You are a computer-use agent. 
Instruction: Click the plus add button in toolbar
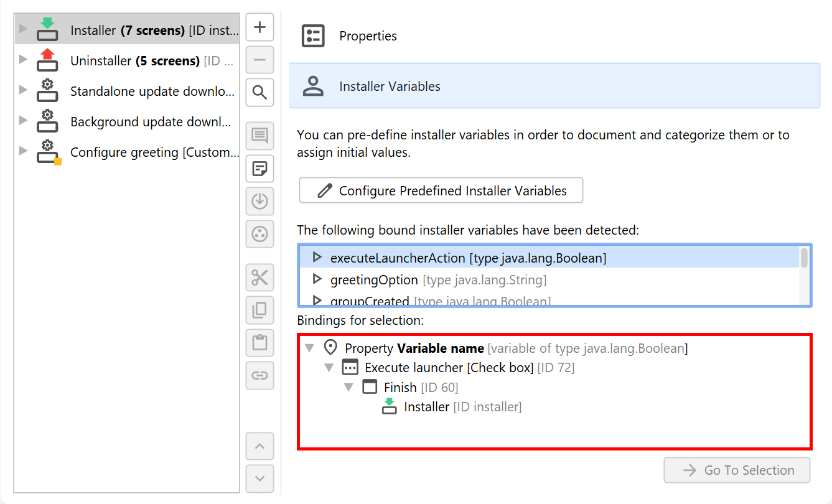[x=260, y=28]
